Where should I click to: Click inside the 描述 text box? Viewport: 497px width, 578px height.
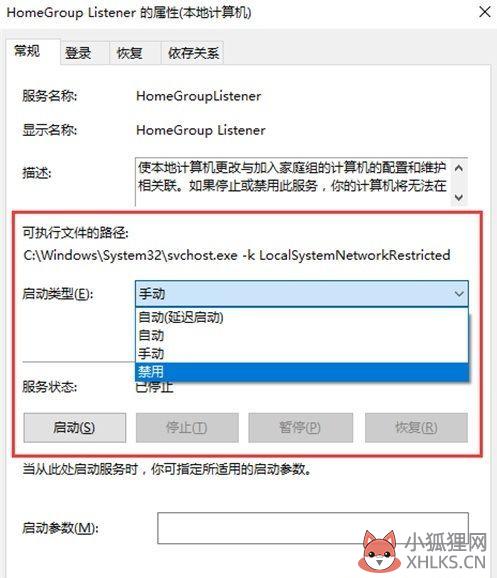(293, 182)
